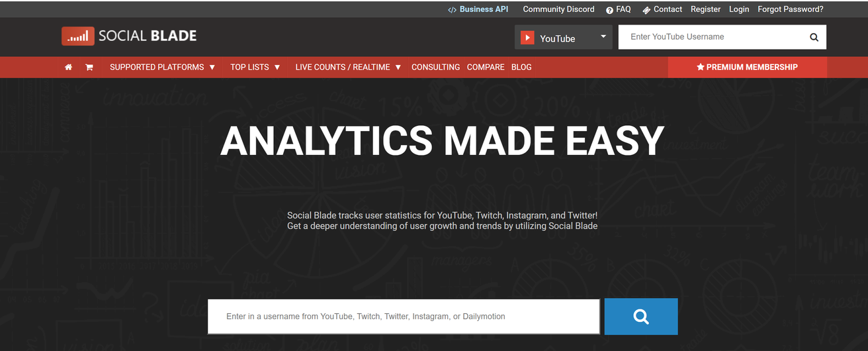Open the Blog menu item
Image resolution: width=868 pixels, height=351 pixels.
click(x=521, y=67)
